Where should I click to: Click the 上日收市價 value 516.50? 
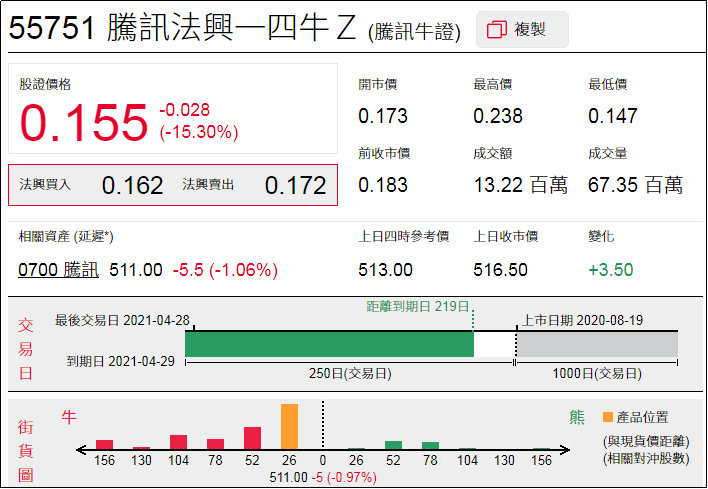coord(500,270)
